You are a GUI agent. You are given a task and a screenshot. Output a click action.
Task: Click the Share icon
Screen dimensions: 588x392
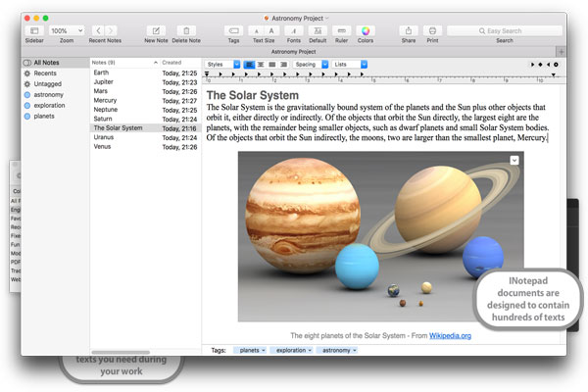click(x=409, y=31)
